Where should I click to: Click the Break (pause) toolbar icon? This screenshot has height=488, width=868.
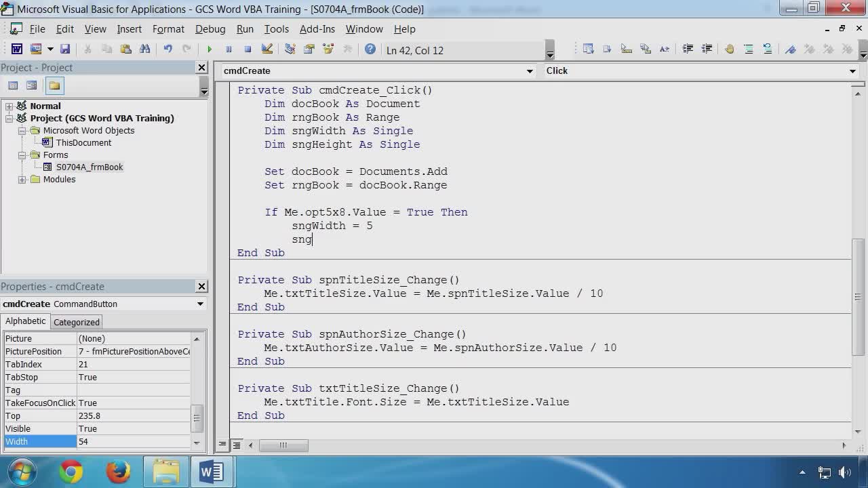[229, 49]
